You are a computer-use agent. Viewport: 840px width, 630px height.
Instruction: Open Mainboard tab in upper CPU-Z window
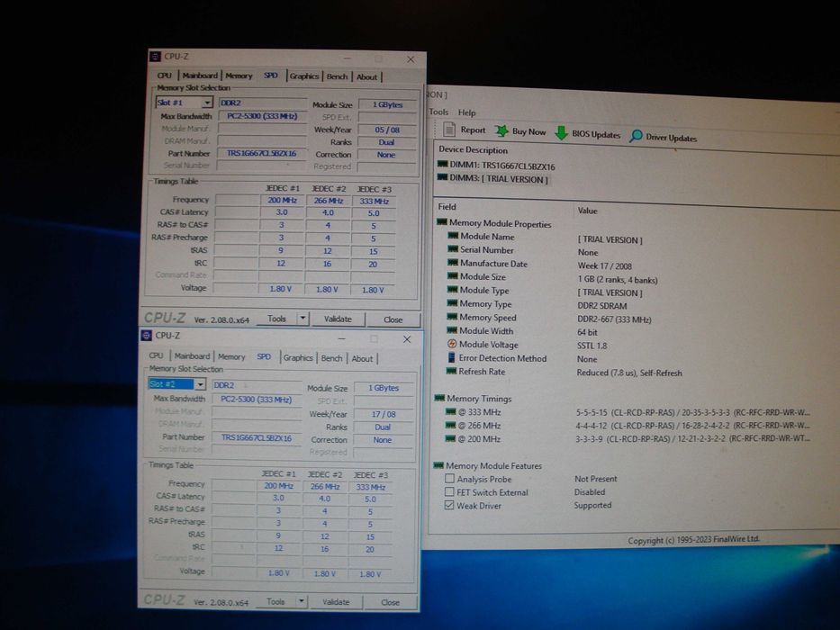click(x=200, y=76)
